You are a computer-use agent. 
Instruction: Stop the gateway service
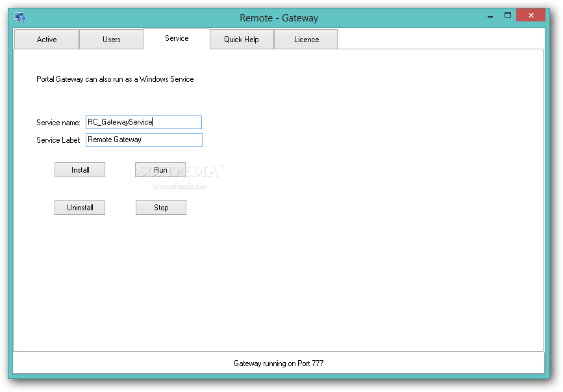(x=161, y=208)
